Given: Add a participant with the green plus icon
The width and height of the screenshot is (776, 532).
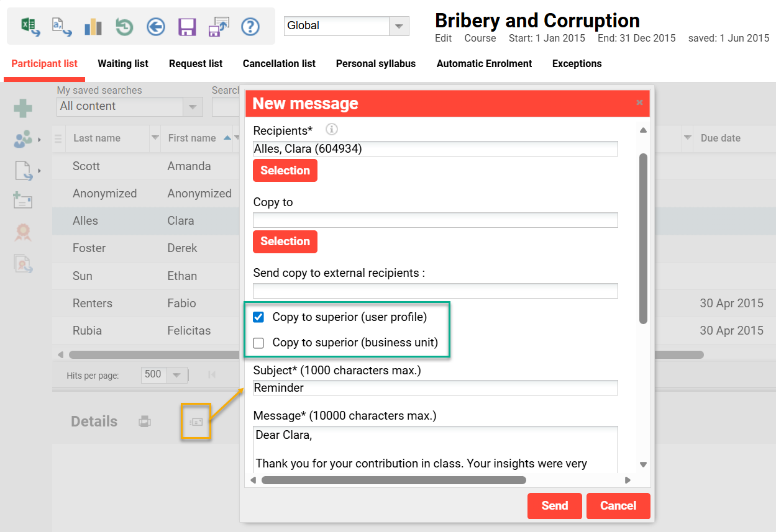Looking at the screenshot, I should click(23, 108).
